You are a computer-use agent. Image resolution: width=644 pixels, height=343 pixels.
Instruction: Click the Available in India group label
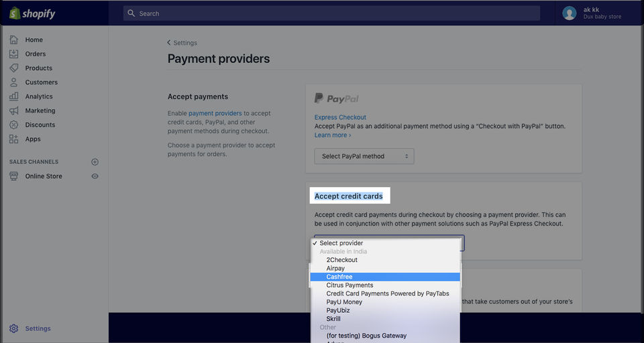tap(343, 251)
